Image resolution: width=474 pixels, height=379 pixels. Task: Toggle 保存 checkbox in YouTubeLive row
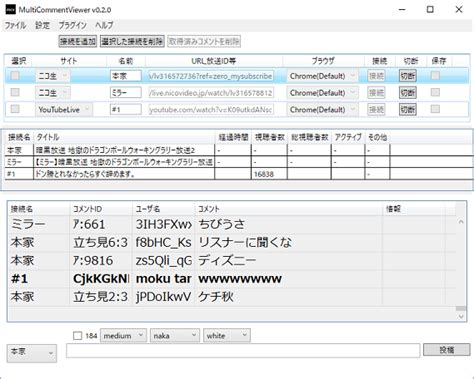[x=435, y=109]
